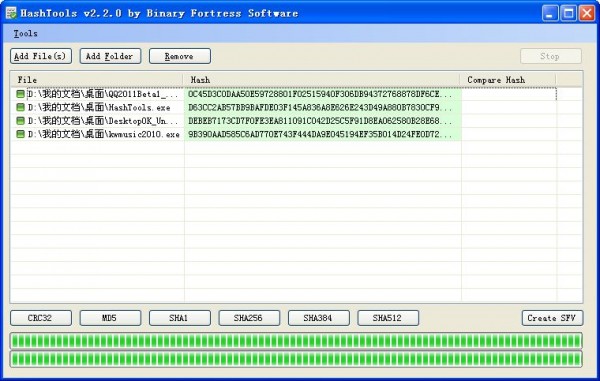Select the QQ2011Beta1 file path row

(x=103, y=94)
